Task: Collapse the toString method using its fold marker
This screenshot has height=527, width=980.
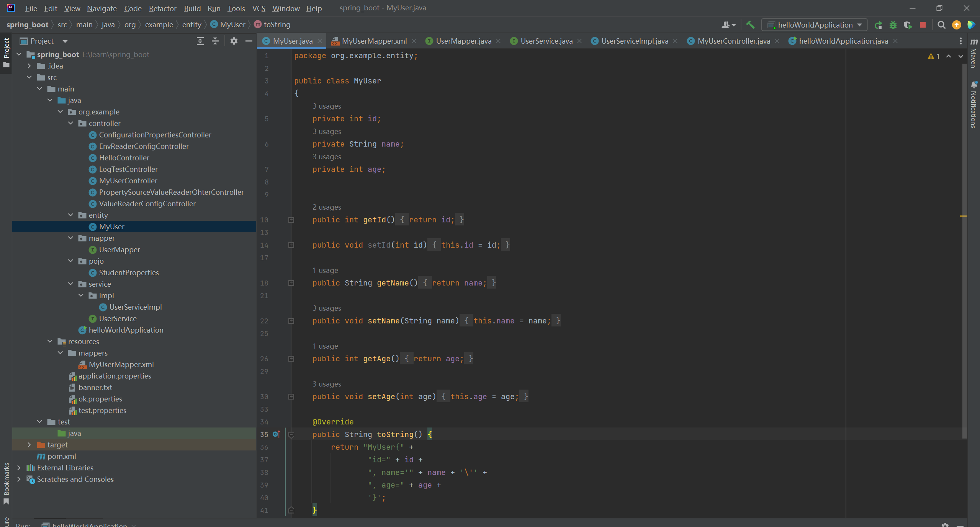Action: point(291,434)
